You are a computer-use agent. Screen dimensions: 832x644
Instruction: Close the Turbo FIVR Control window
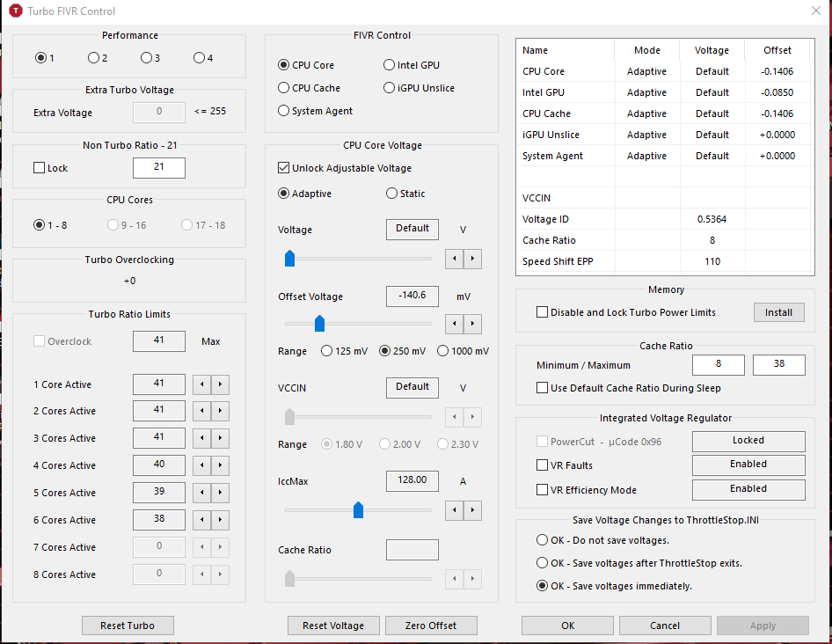816,11
